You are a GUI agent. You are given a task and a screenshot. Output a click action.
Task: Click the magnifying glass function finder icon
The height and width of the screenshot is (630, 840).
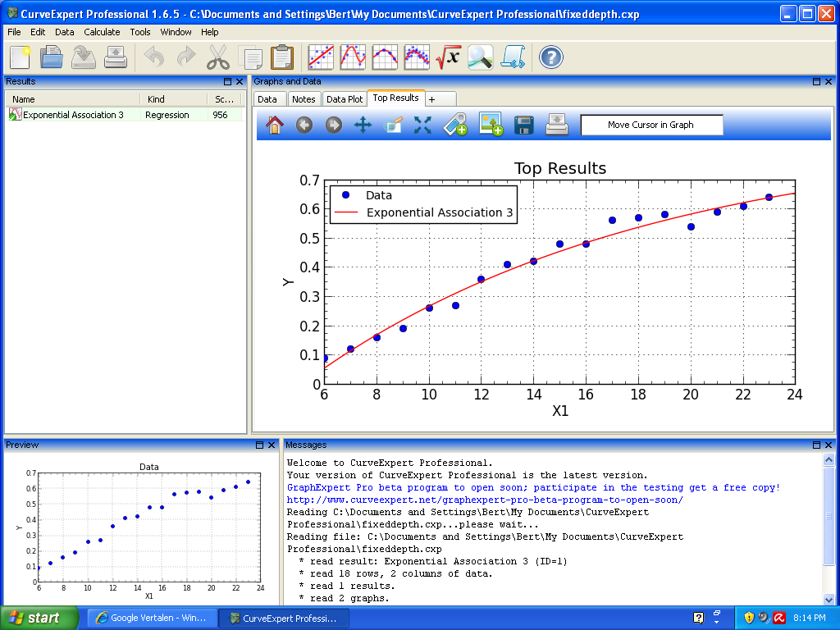[x=481, y=57]
